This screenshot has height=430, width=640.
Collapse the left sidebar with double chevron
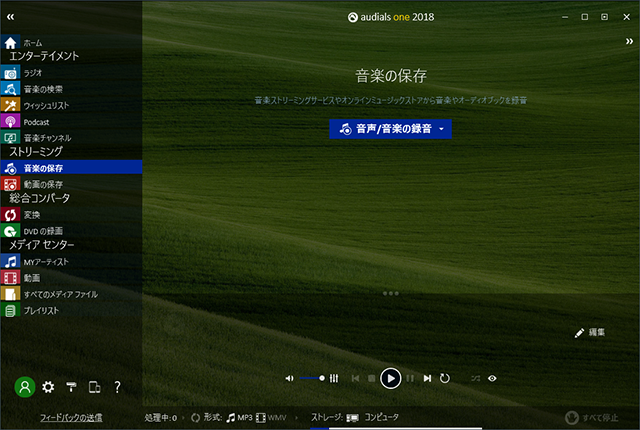(x=11, y=17)
